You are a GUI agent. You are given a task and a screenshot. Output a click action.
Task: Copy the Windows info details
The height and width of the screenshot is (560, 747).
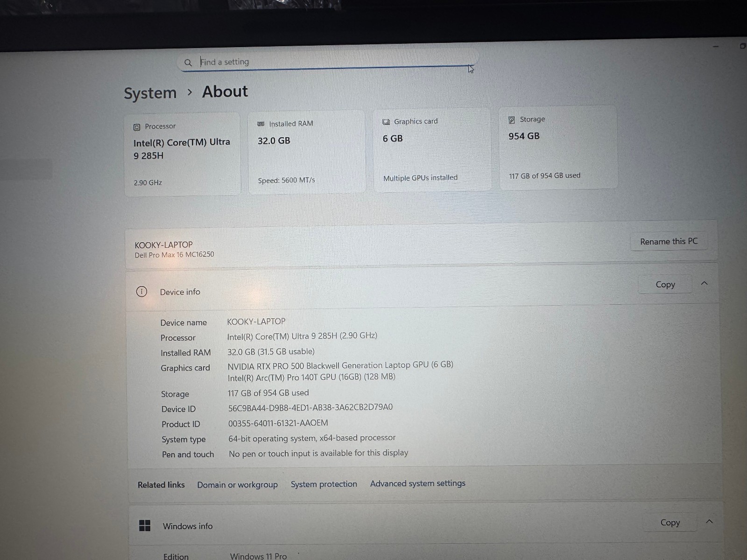coord(670,523)
